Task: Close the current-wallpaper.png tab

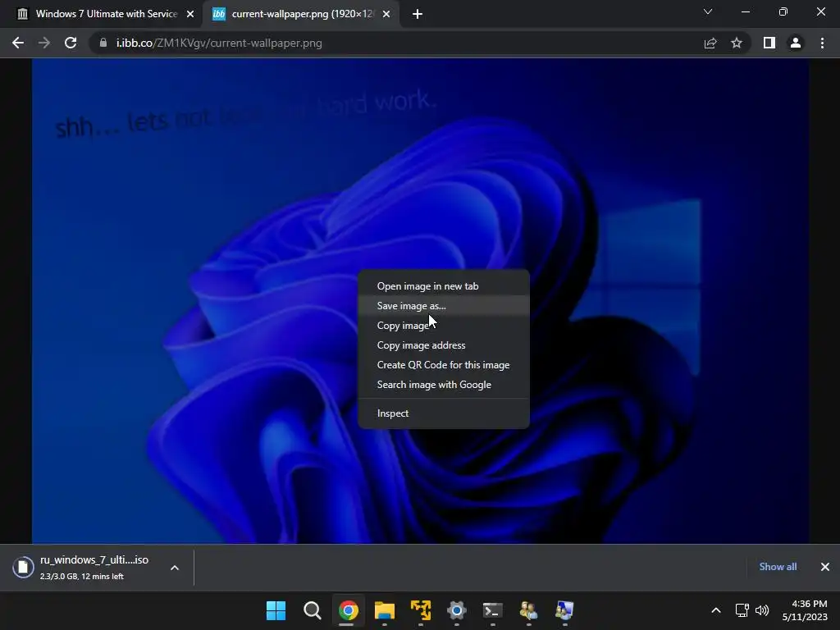Action: (x=386, y=14)
